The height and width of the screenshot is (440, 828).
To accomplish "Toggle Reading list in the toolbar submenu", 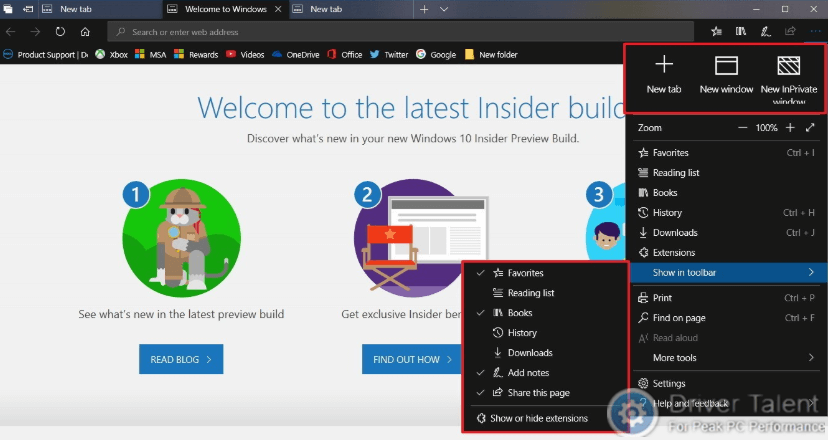I will click(x=545, y=293).
